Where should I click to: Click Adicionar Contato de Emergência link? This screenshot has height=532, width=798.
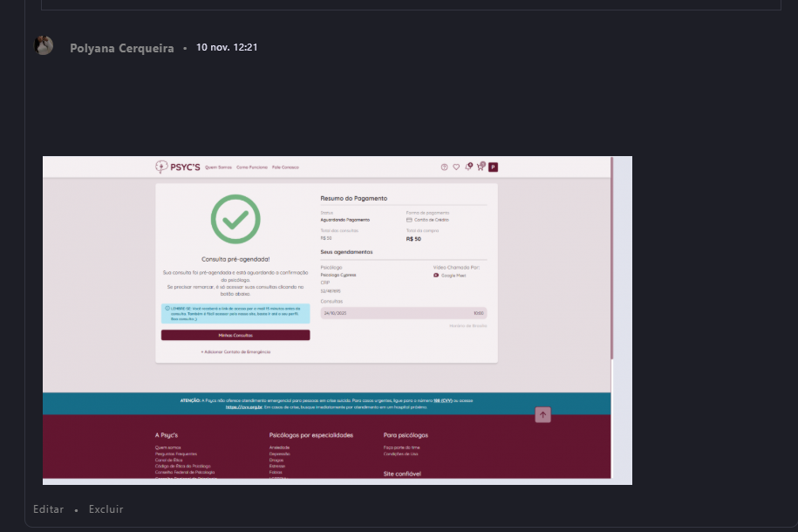(235, 351)
